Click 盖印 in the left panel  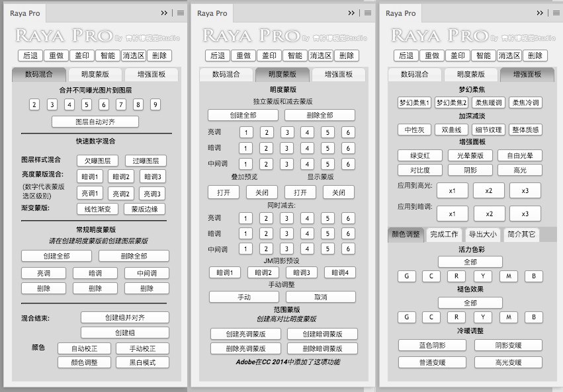click(x=82, y=56)
